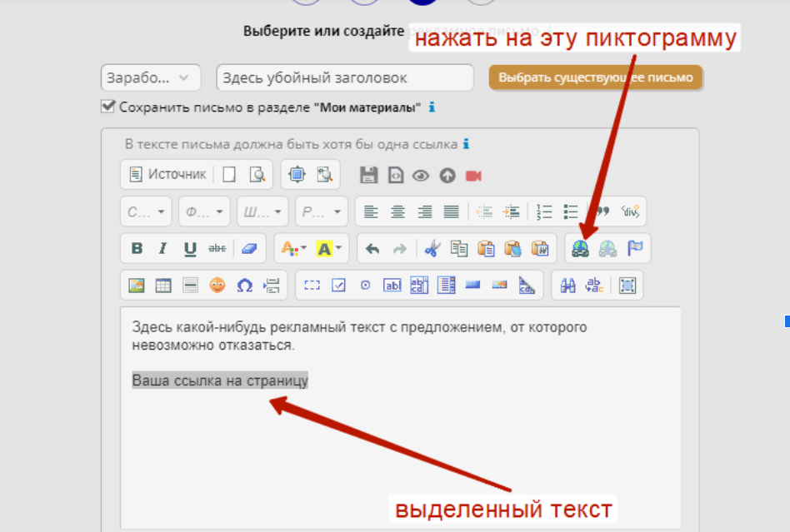Click in the editor on невозможно отказаться
Image resolution: width=790 pixels, height=532 pixels.
click(x=212, y=346)
